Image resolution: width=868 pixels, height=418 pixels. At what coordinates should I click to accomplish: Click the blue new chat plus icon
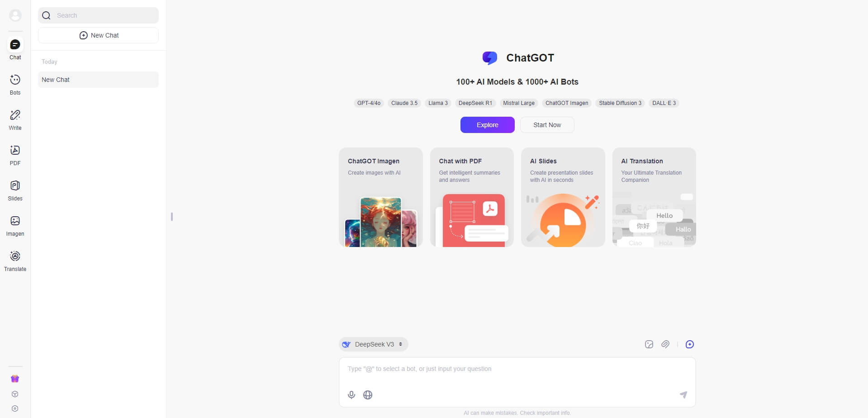690,344
